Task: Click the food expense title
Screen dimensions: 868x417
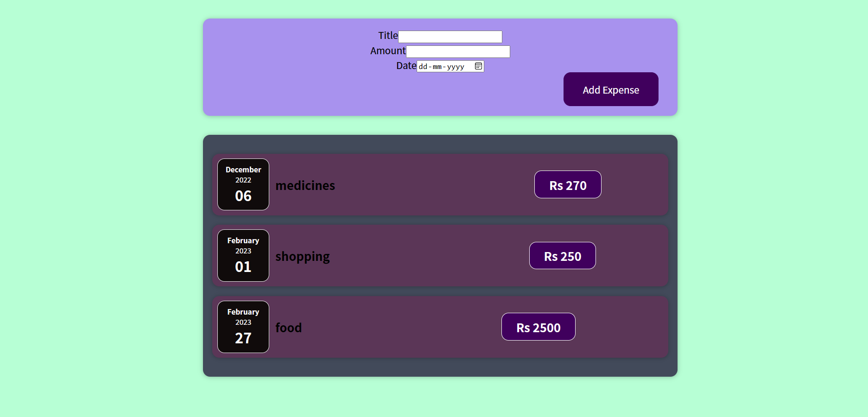Action: (288, 328)
